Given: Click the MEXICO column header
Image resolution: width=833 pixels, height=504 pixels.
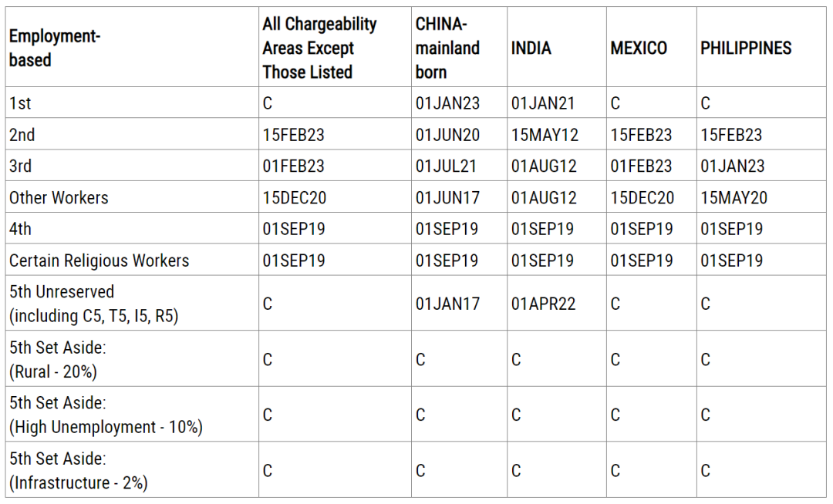Looking at the screenshot, I should (x=638, y=49).
